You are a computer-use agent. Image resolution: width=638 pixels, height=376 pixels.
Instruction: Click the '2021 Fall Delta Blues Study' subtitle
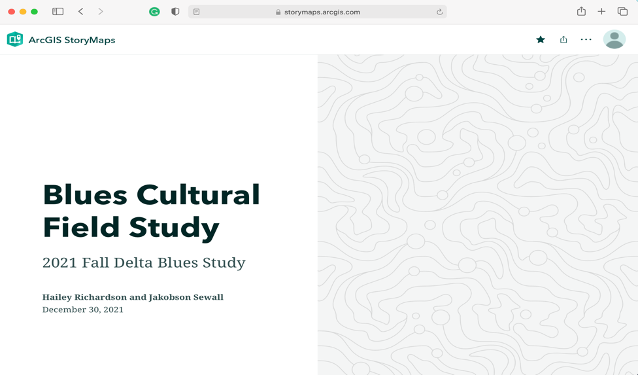tap(144, 262)
